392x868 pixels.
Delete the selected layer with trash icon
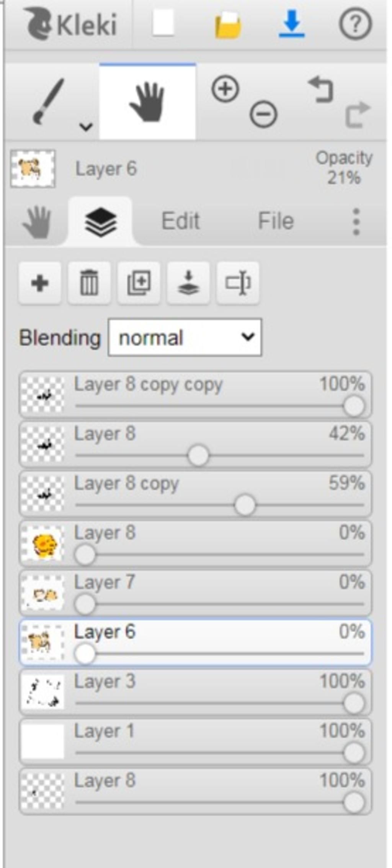89,283
